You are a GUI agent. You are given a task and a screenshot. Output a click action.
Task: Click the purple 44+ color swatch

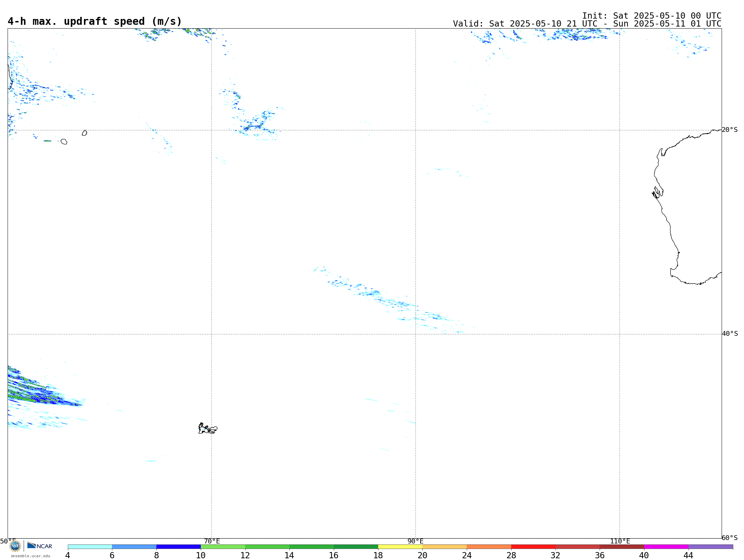pos(711,547)
